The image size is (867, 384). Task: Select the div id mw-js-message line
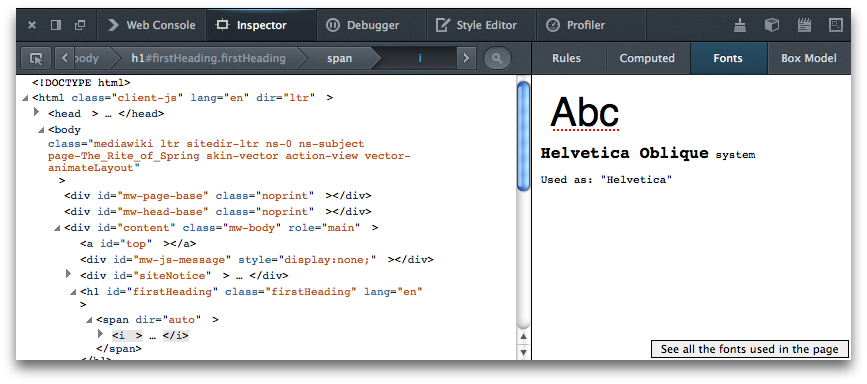click(x=257, y=260)
